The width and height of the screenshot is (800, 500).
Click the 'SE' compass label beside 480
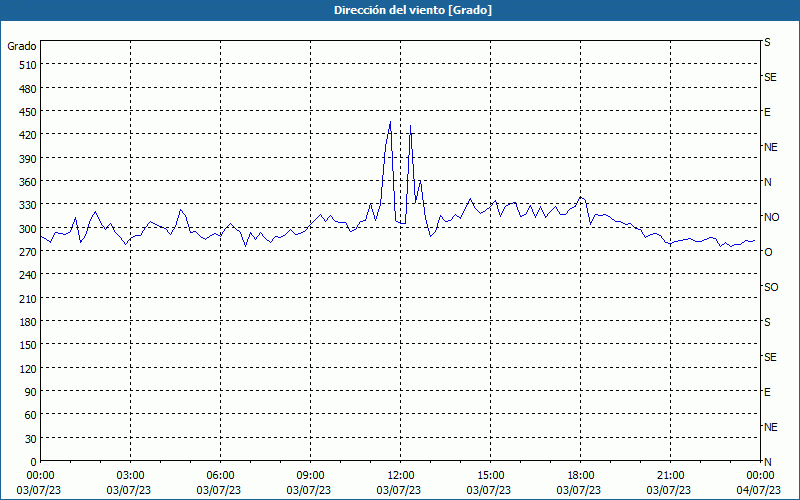(x=770, y=77)
